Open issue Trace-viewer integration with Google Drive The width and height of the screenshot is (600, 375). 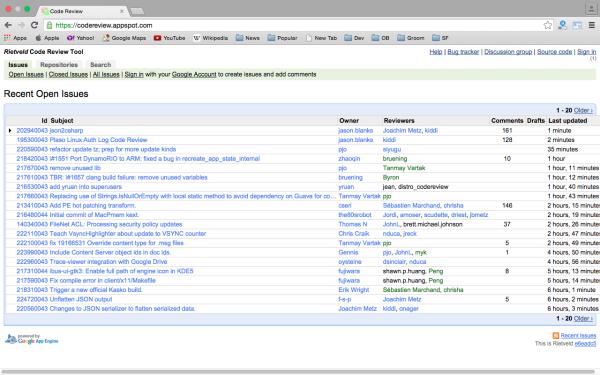[108, 262]
